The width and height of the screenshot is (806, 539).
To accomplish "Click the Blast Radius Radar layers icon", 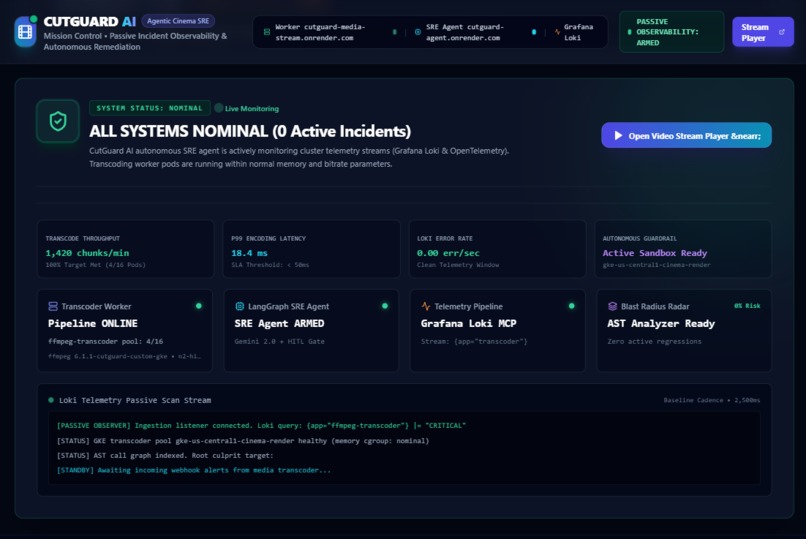I will 612,306.
